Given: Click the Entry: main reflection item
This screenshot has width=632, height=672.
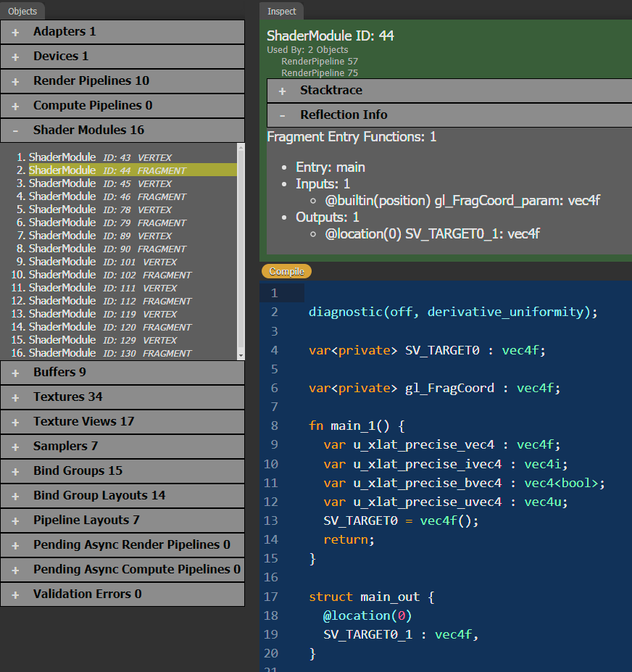Looking at the screenshot, I should click(x=330, y=167).
